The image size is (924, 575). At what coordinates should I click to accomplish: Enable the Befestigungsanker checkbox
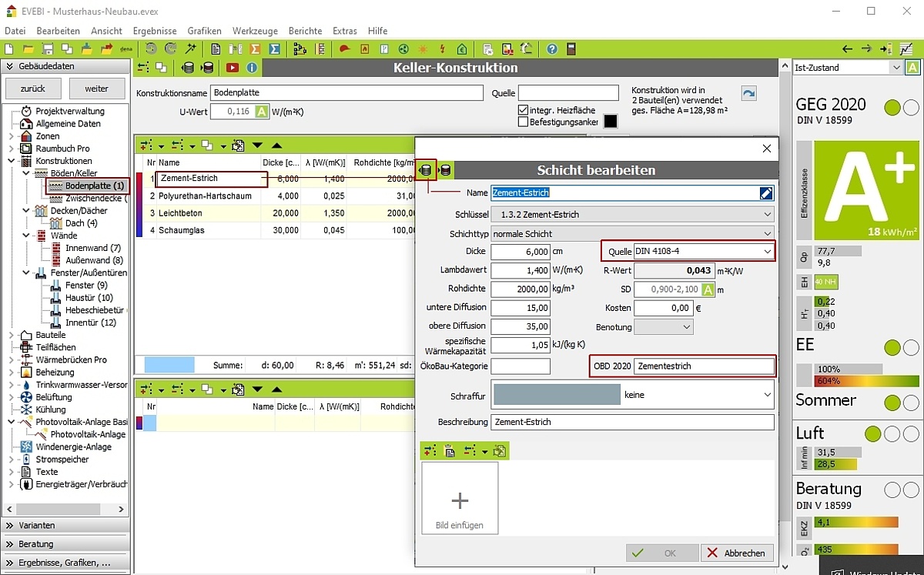click(524, 122)
